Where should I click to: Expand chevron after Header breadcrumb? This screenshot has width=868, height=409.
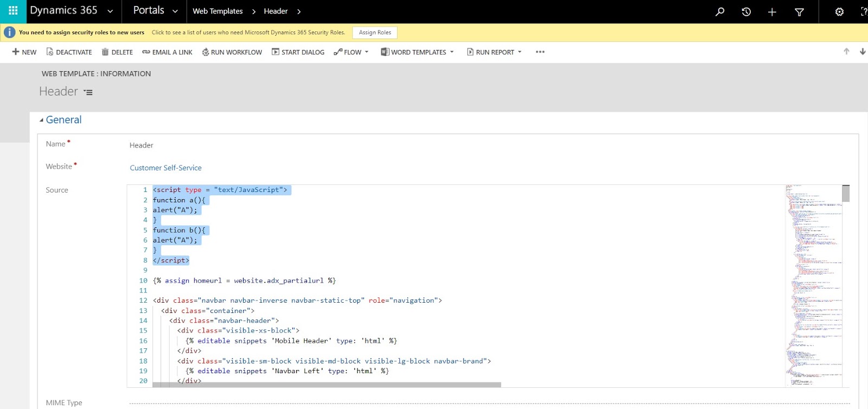pyautogui.click(x=298, y=11)
